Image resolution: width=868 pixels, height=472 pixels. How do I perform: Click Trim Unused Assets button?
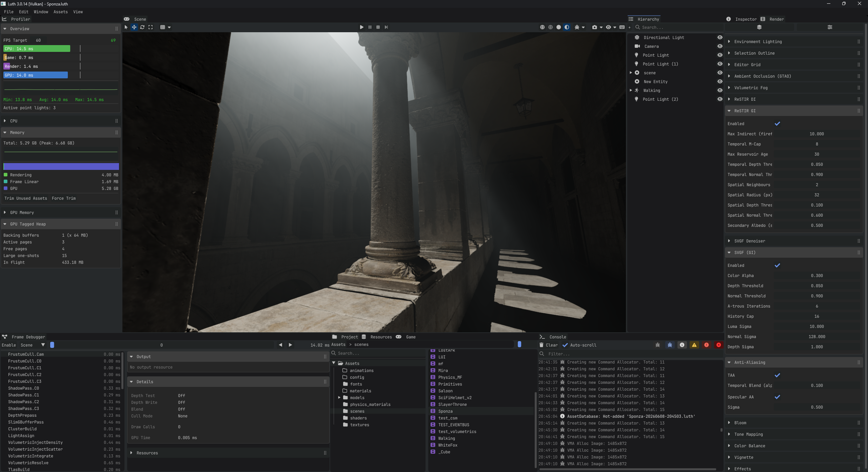[26, 198]
